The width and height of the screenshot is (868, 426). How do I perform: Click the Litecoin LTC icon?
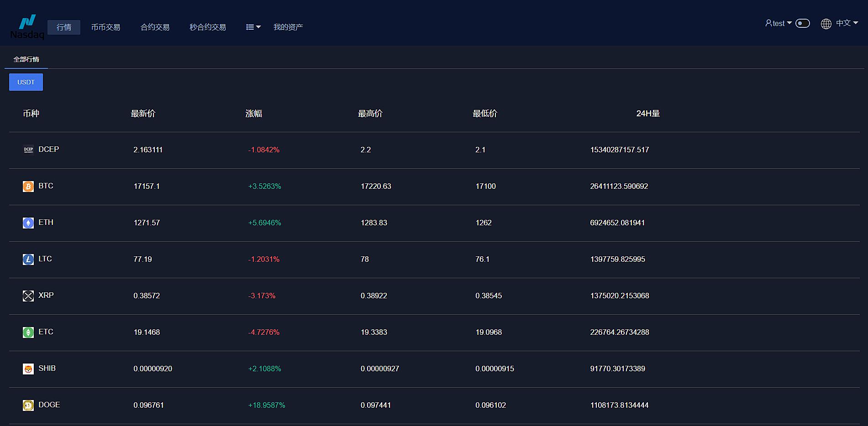coord(28,259)
